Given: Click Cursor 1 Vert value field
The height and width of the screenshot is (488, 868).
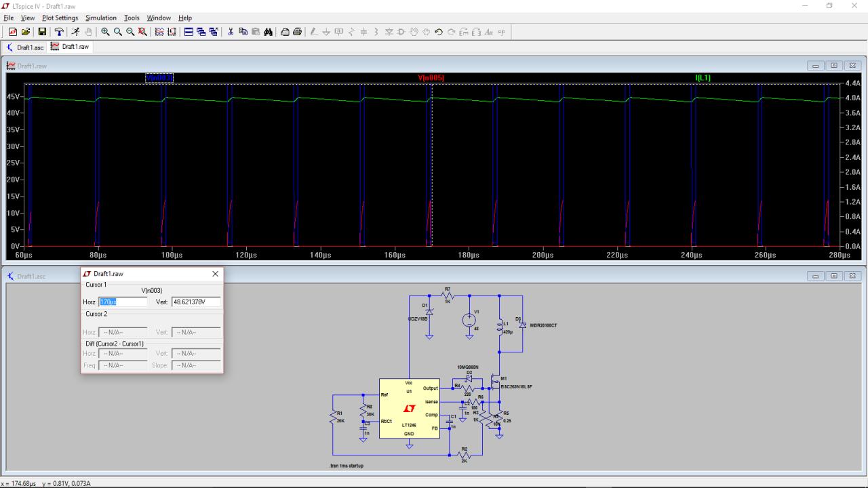Looking at the screenshot, I should click(196, 302).
